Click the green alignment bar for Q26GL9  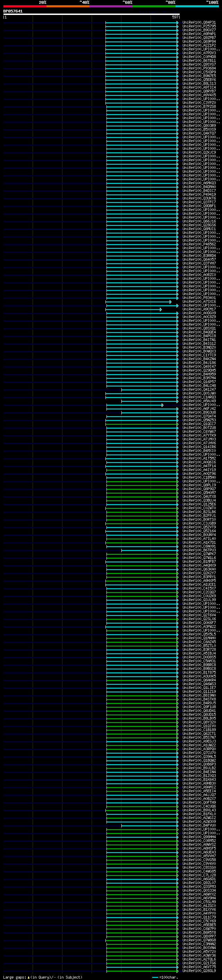[142, 971]
